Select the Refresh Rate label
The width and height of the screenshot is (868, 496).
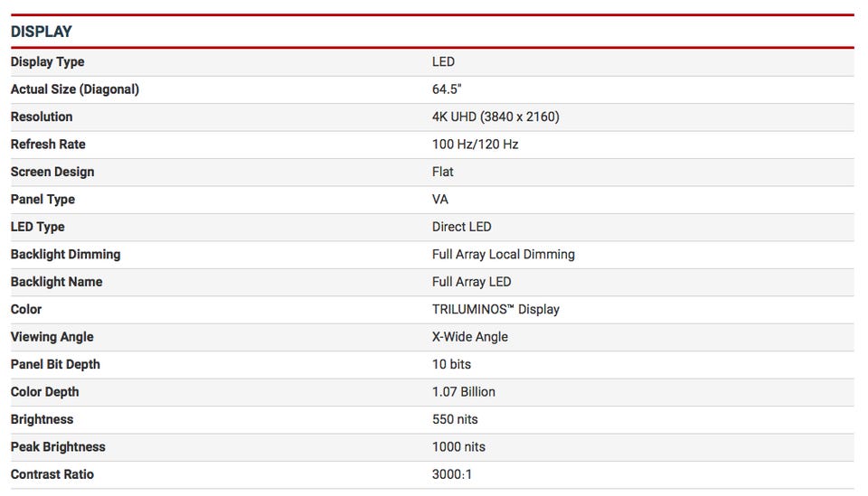[48, 145]
